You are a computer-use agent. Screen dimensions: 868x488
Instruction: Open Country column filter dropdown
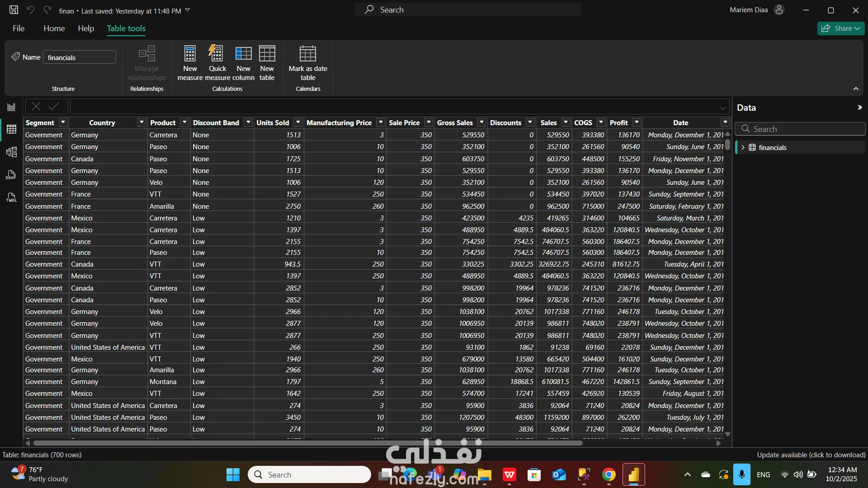pyautogui.click(x=142, y=122)
